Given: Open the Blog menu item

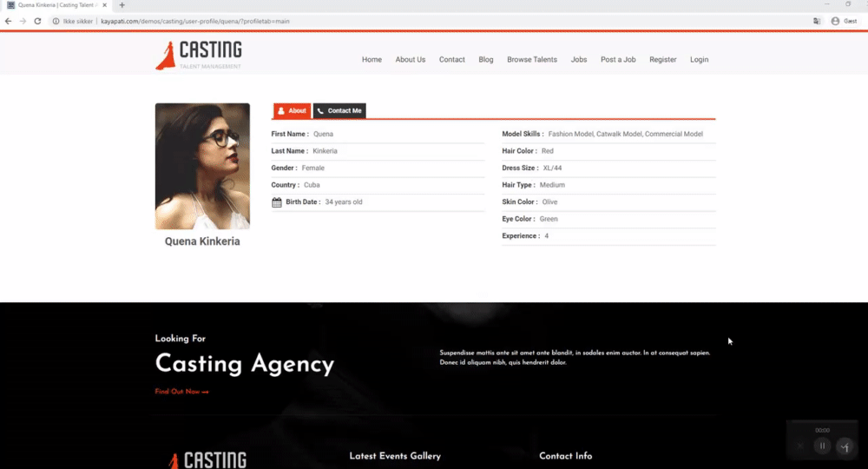Looking at the screenshot, I should point(485,59).
